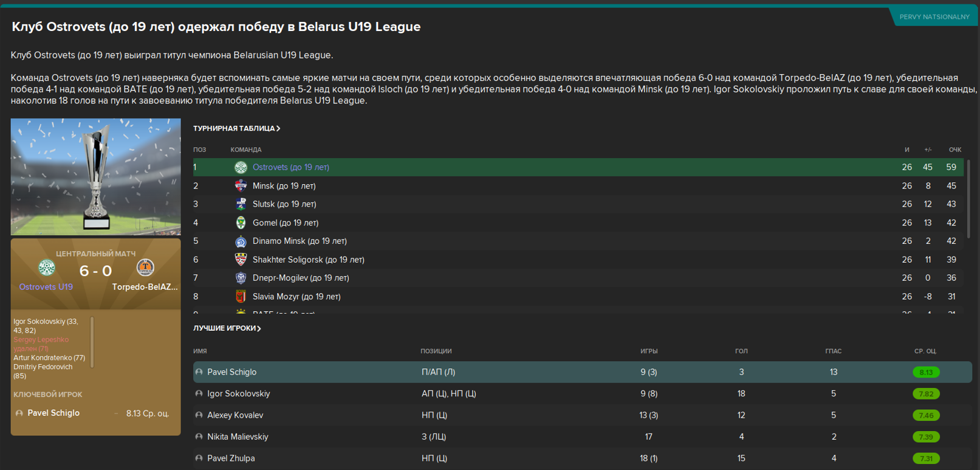Click the Slutsk U19 club badge

tap(241, 204)
